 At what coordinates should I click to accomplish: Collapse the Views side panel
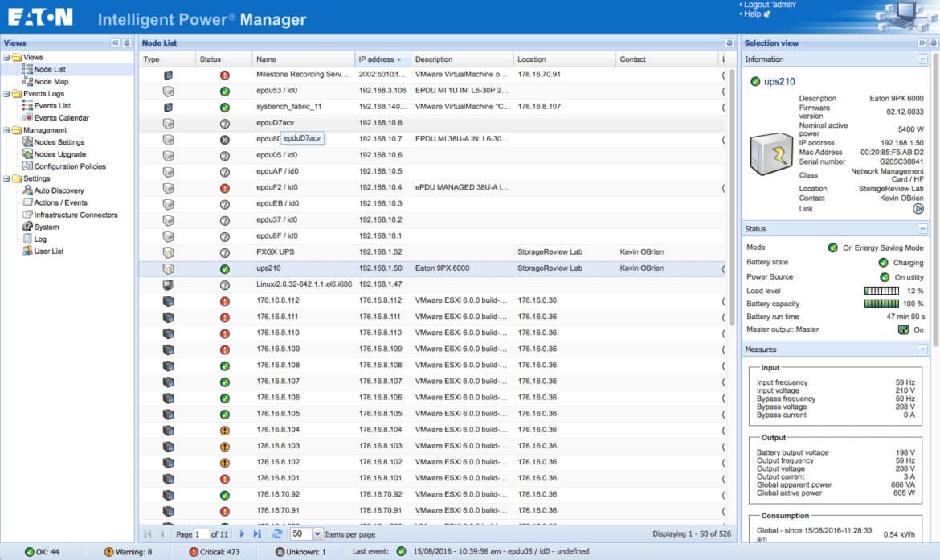(x=115, y=43)
